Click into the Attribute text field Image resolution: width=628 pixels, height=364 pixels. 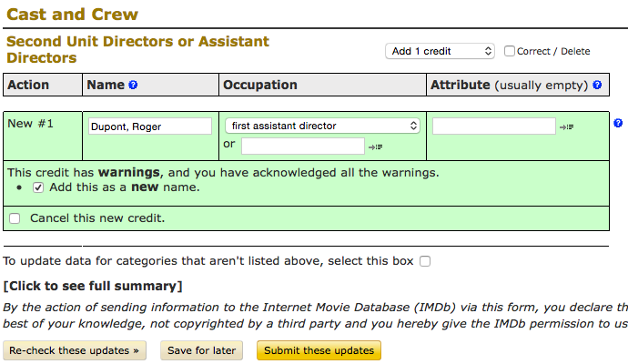(493, 126)
